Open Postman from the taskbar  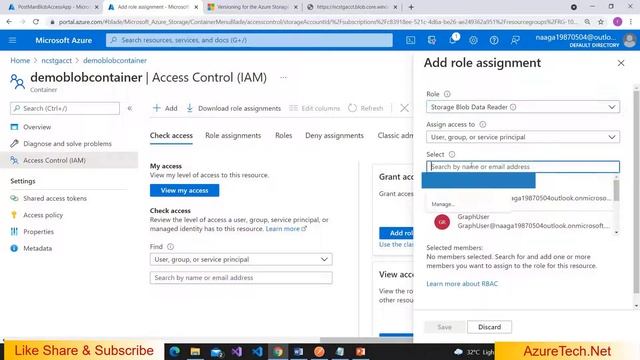click(x=319, y=351)
